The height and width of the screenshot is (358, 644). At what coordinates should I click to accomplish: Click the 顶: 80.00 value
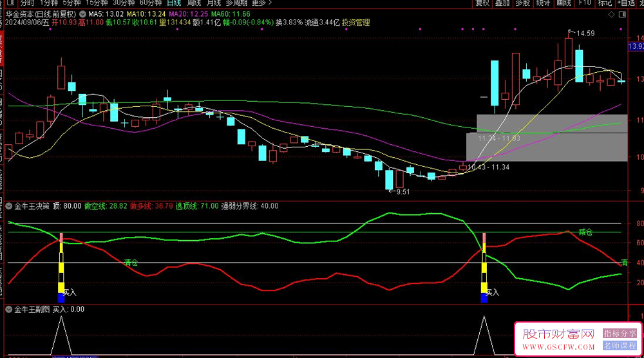pos(67,206)
